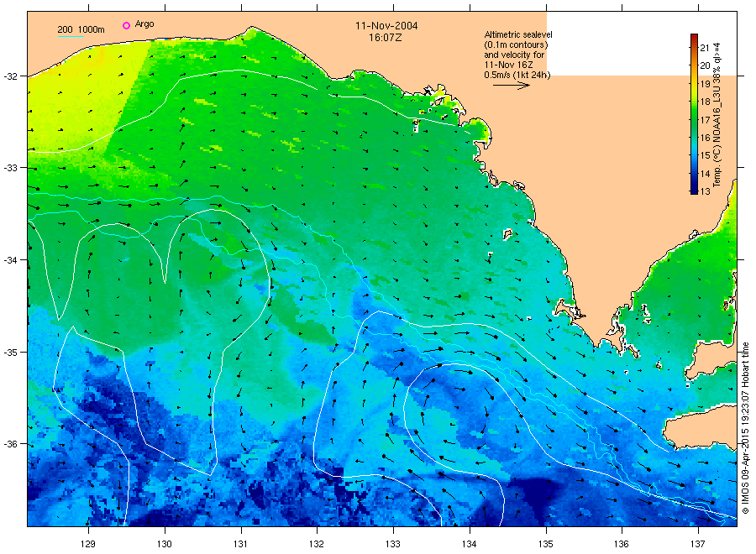Click the '-32' latitude axis label
The height and width of the screenshot is (554, 756).
pyautogui.click(x=10, y=76)
